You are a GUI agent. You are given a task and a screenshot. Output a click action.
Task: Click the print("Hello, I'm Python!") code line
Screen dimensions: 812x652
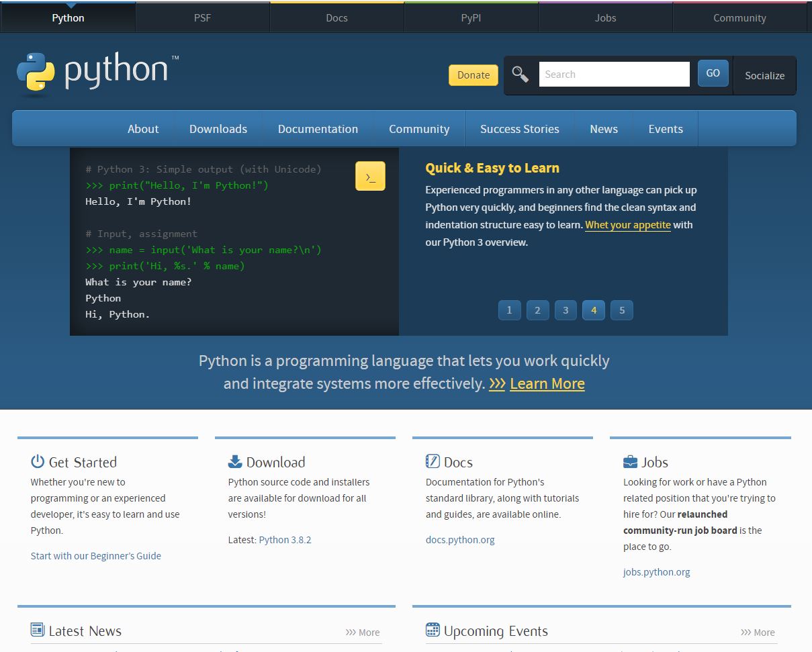coord(177,185)
